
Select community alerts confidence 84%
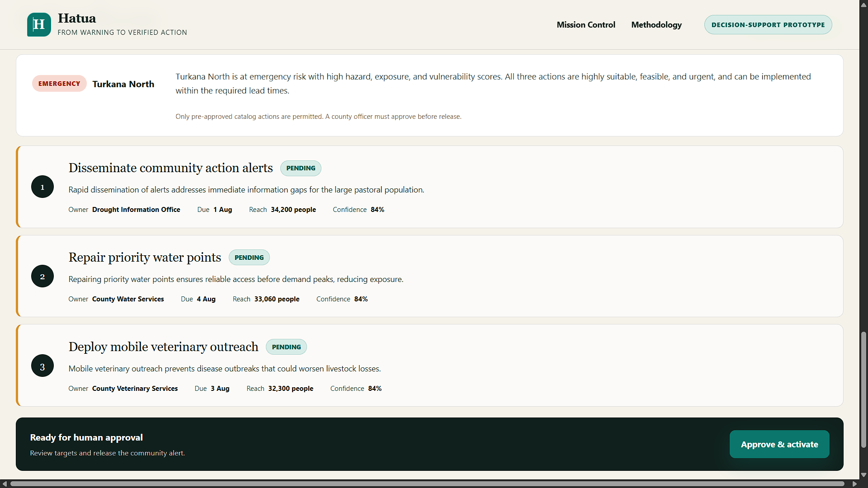(x=377, y=210)
